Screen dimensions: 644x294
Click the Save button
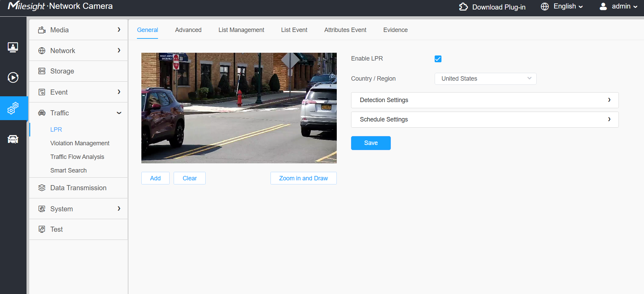click(x=371, y=143)
